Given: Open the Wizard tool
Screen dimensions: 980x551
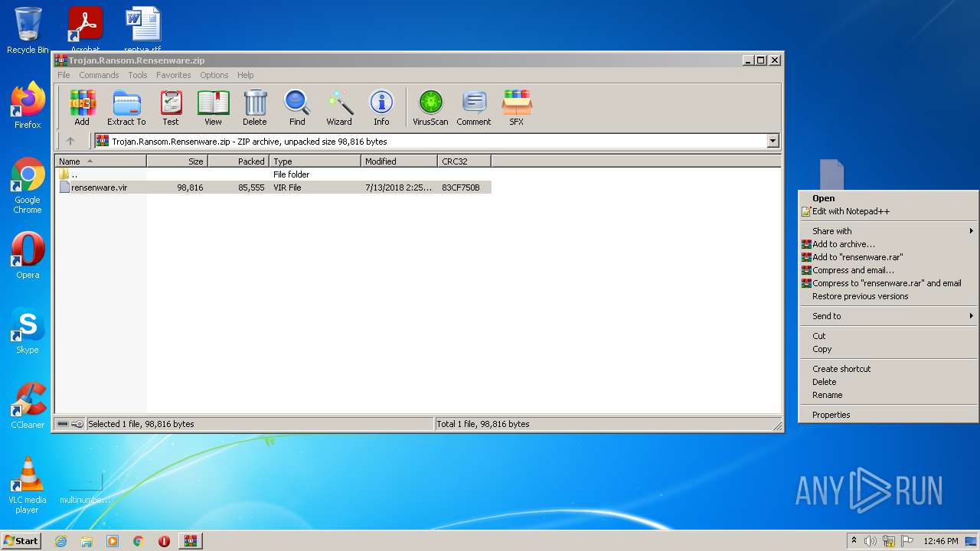Looking at the screenshot, I should tap(339, 108).
